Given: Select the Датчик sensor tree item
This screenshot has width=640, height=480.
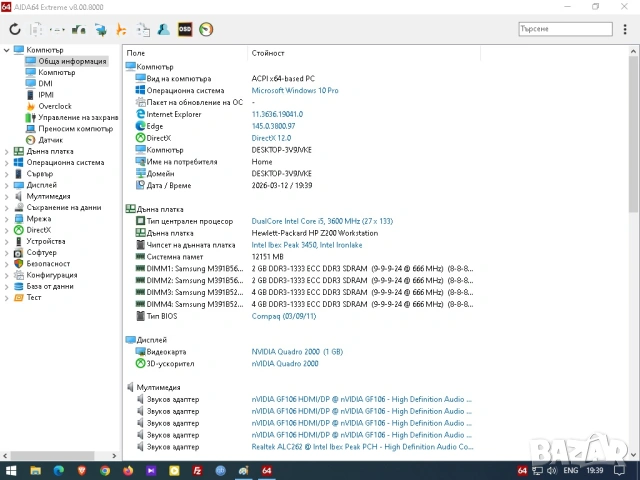Looking at the screenshot, I should [51, 140].
